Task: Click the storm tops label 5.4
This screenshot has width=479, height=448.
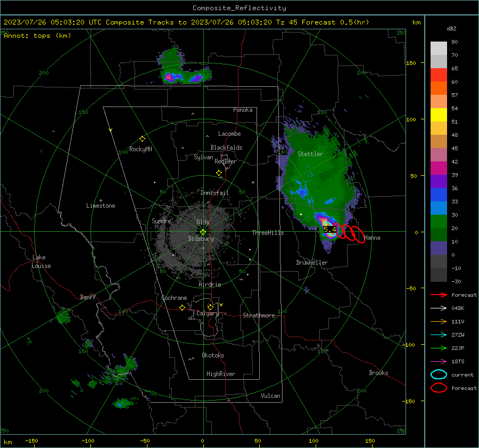Action: (x=330, y=230)
